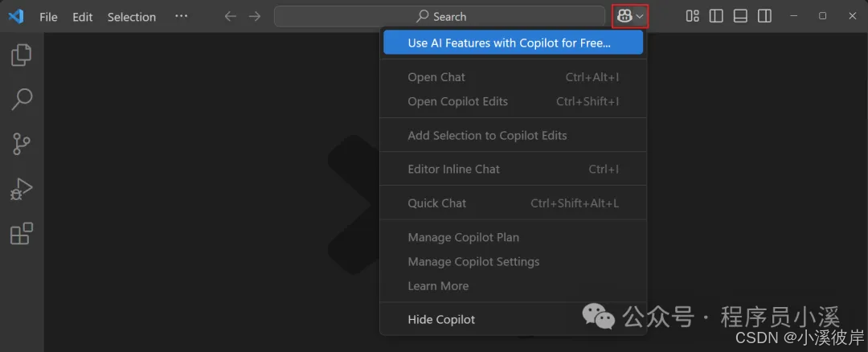The image size is (868, 352).
Task: Expand the Copilot dropdown chevron
Action: click(x=640, y=17)
